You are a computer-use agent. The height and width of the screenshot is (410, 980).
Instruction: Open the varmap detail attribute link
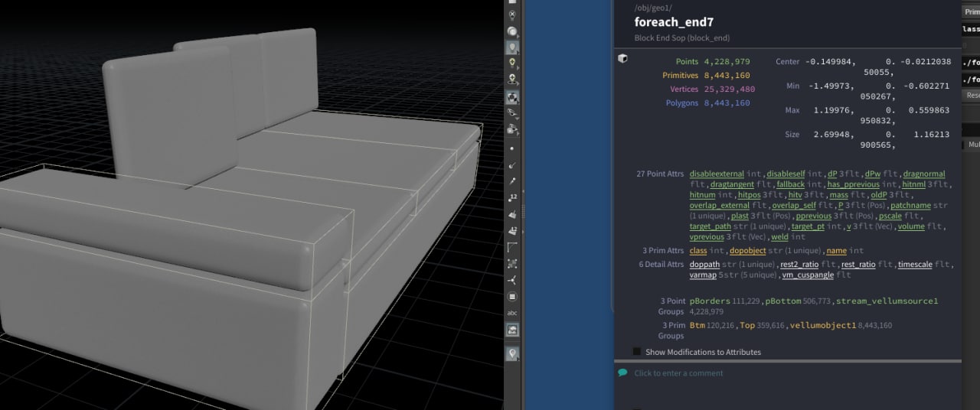click(x=703, y=275)
